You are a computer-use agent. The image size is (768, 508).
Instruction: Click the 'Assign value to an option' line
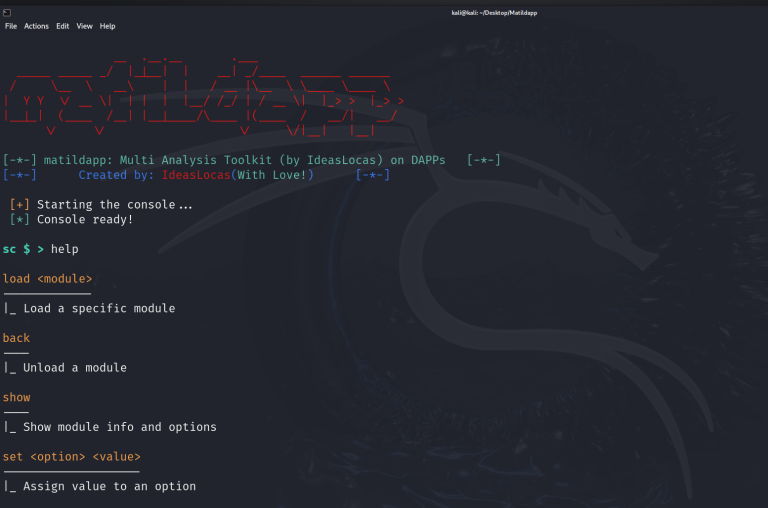(110, 486)
